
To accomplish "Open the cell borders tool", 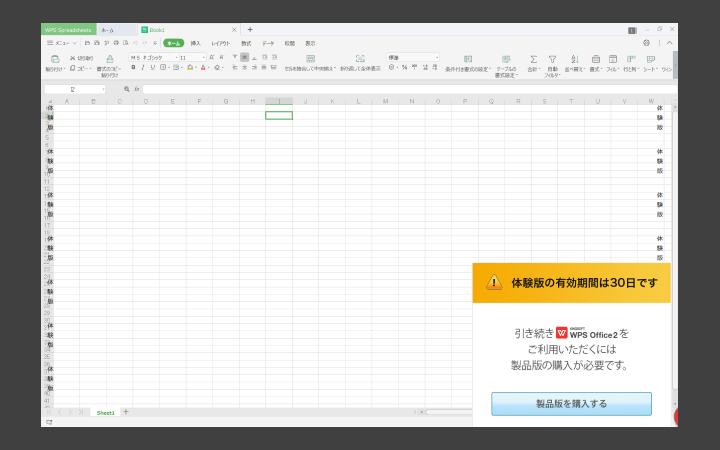I will pyautogui.click(x=163, y=68).
